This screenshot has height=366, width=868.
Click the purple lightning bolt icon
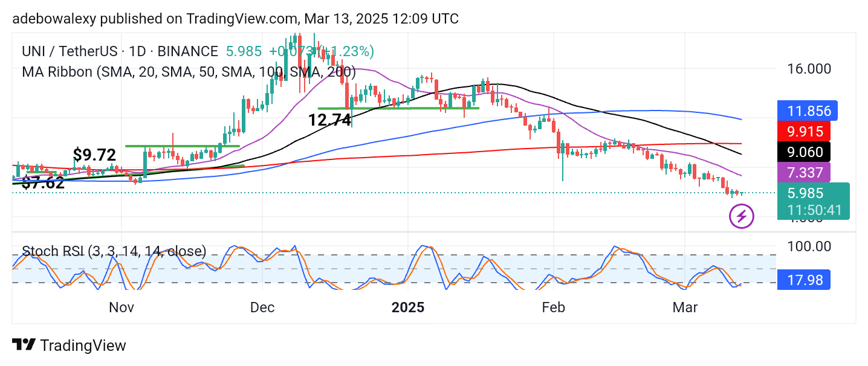pyautogui.click(x=742, y=216)
